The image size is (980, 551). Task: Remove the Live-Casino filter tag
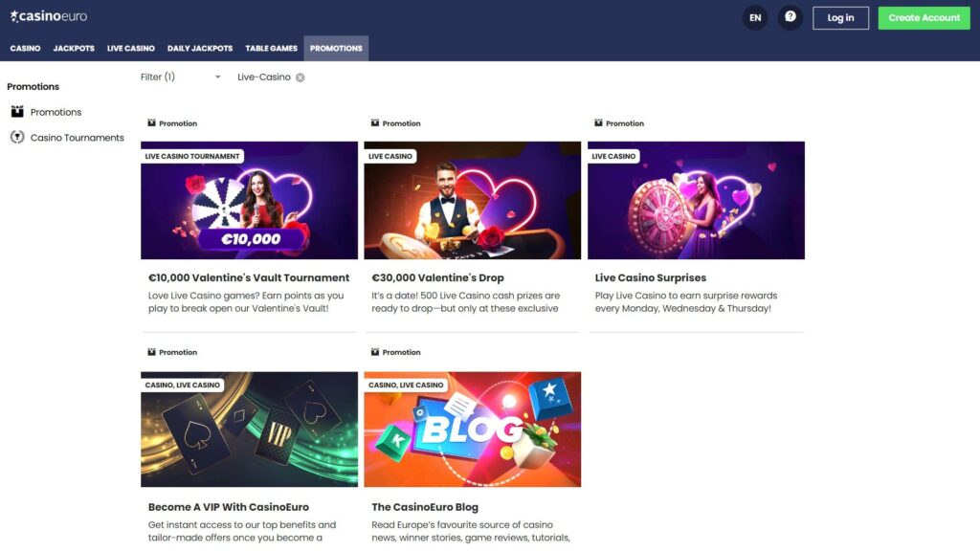point(300,77)
